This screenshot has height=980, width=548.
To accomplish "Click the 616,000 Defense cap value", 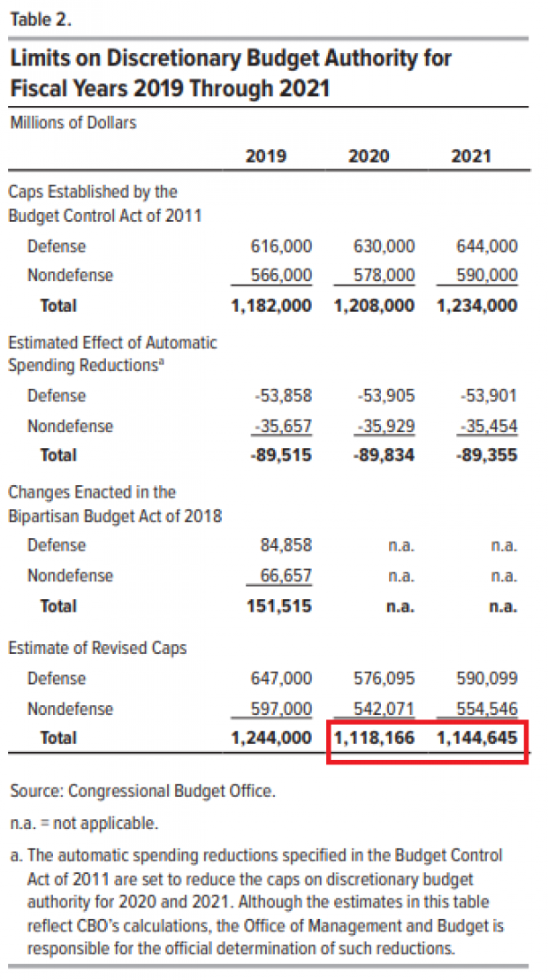I will [280, 247].
